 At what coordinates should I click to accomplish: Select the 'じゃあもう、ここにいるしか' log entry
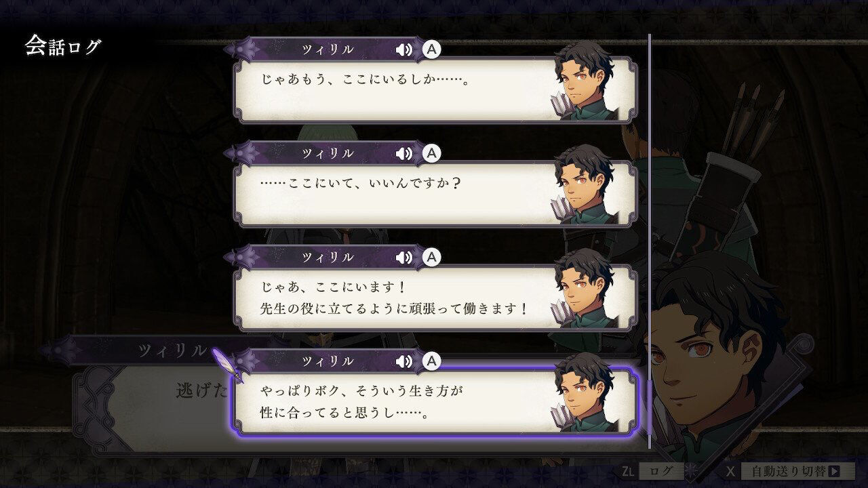click(435, 90)
